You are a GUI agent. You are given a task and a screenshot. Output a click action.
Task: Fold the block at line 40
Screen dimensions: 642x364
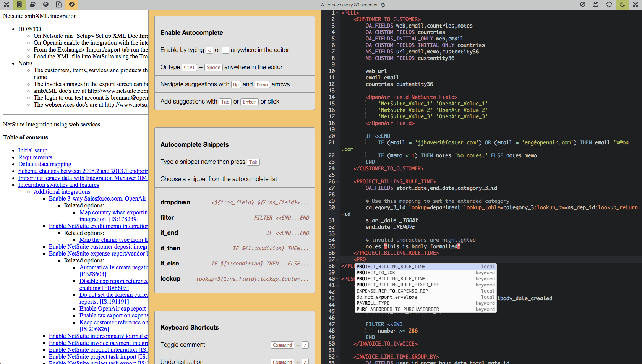(x=337, y=279)
